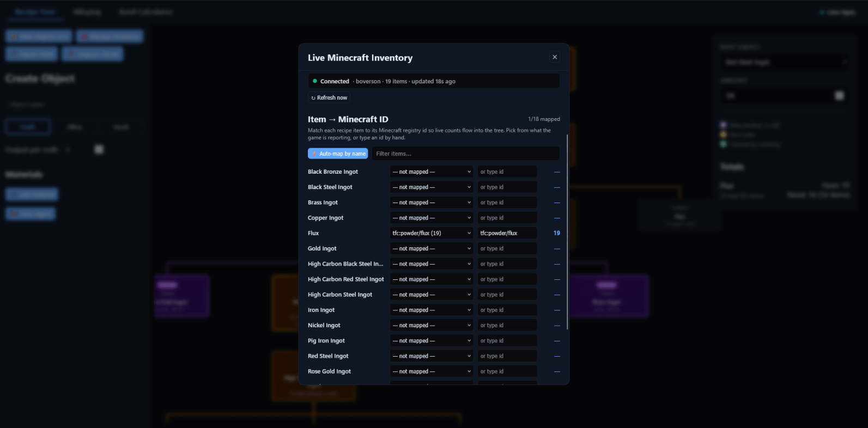Click the "Flux" item label

click(313, 233)
